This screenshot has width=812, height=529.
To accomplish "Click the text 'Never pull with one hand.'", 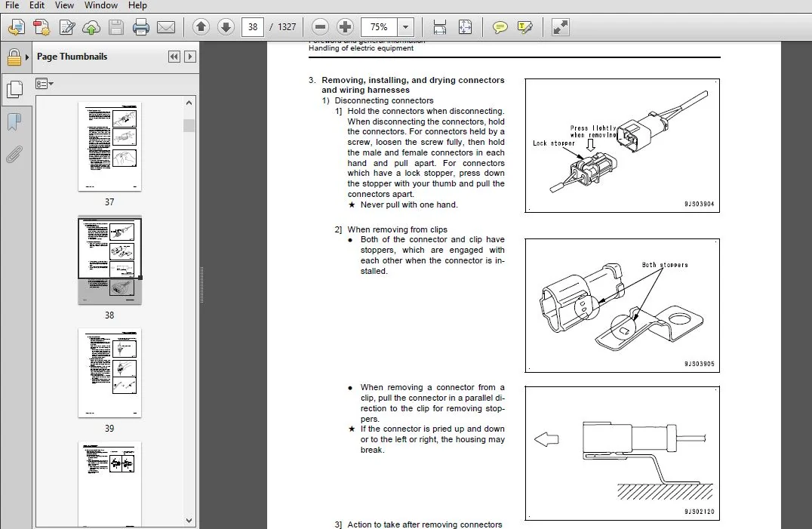I will [x=409, y=205].
